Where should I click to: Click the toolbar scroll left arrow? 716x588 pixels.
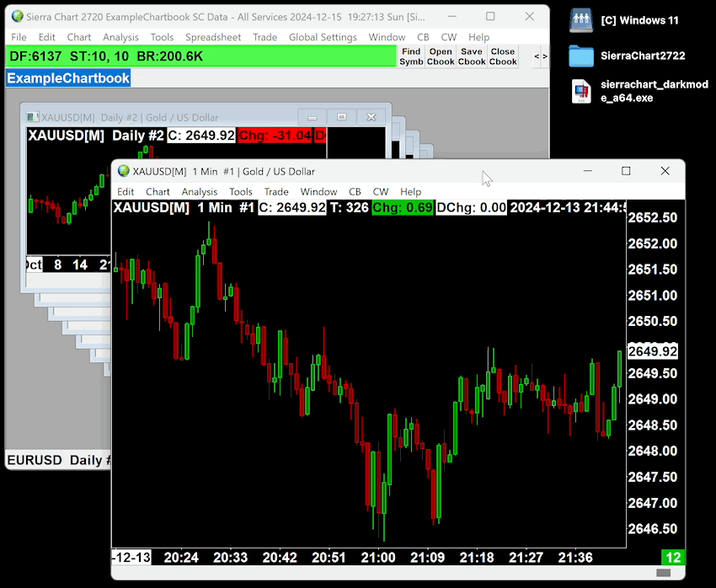pos(537,56)
